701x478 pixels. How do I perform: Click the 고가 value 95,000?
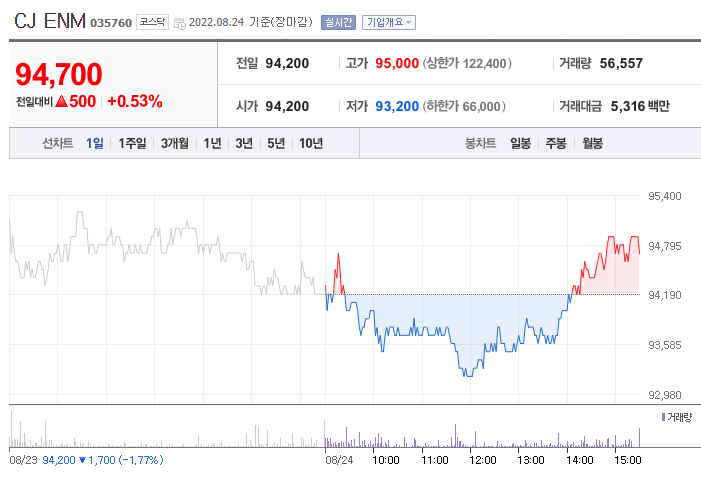point(397,63)
